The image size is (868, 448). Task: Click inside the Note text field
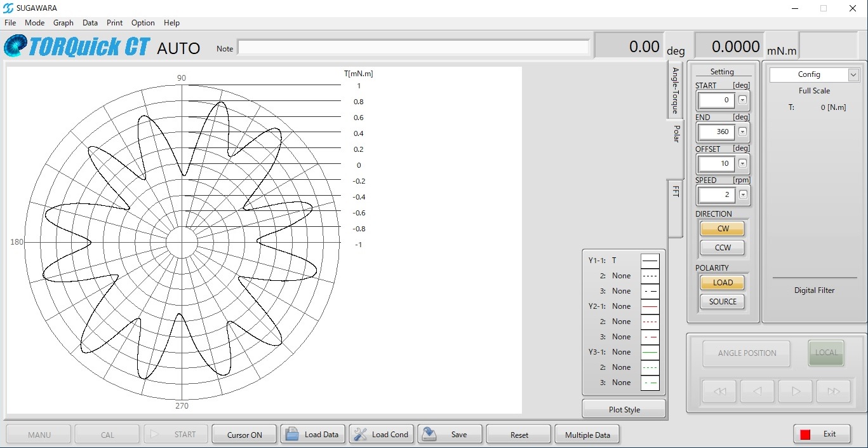pos(413,48)
